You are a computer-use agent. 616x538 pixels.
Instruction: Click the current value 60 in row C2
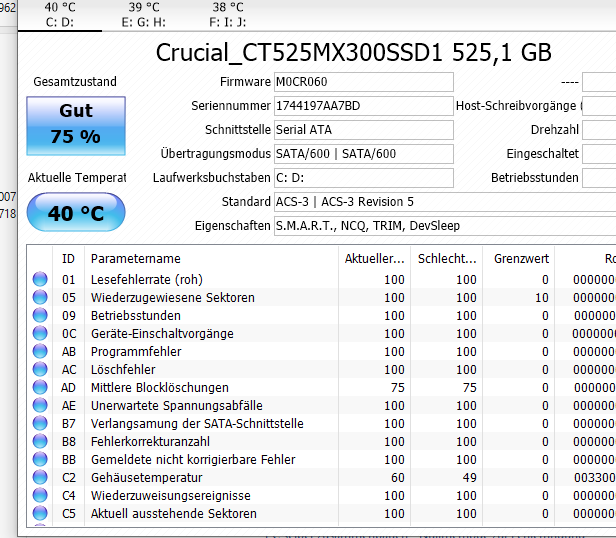pos(398,478)
